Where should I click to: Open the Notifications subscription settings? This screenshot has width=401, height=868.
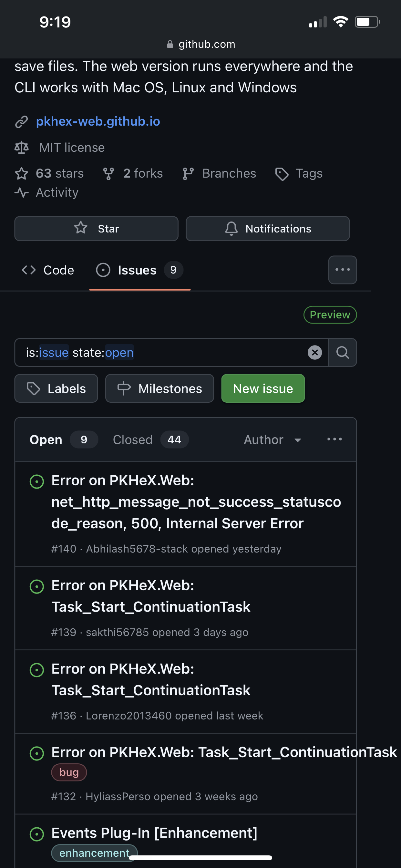tap(268, 228)
